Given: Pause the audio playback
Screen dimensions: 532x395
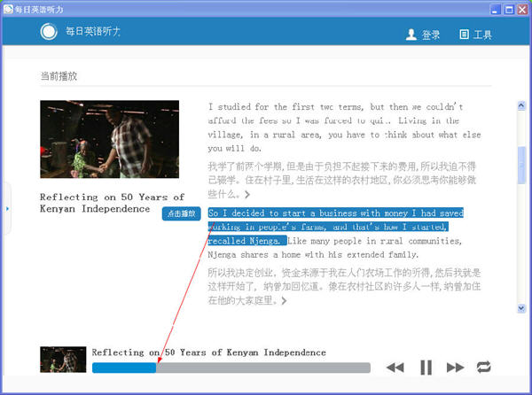Looking at the screenshot, I should 426,368.
